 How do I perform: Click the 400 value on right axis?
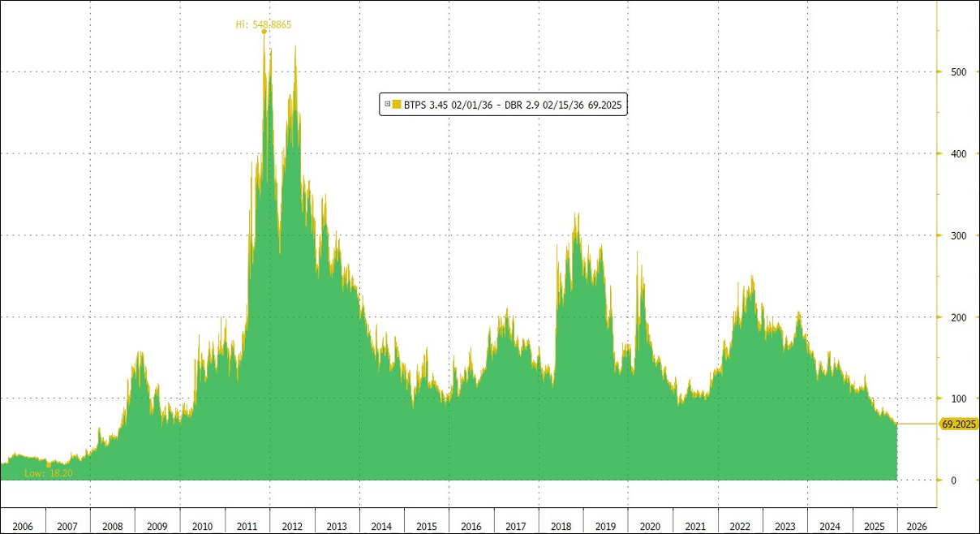[x=961, y=153]
